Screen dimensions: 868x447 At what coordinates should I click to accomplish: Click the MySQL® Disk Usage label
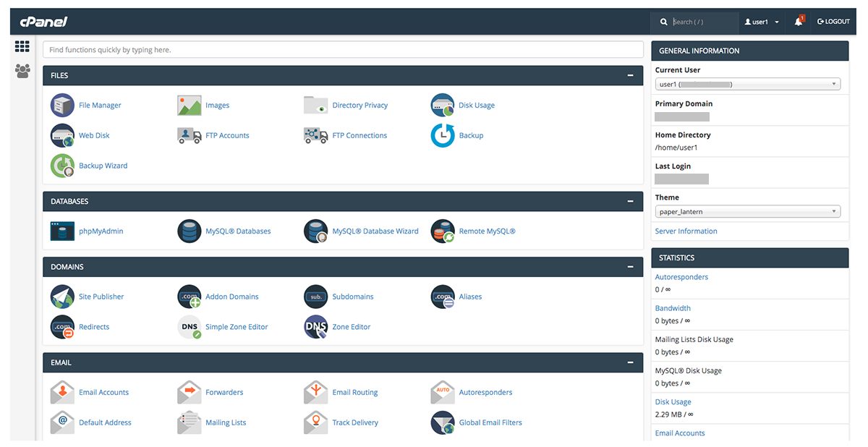(689, 370)
